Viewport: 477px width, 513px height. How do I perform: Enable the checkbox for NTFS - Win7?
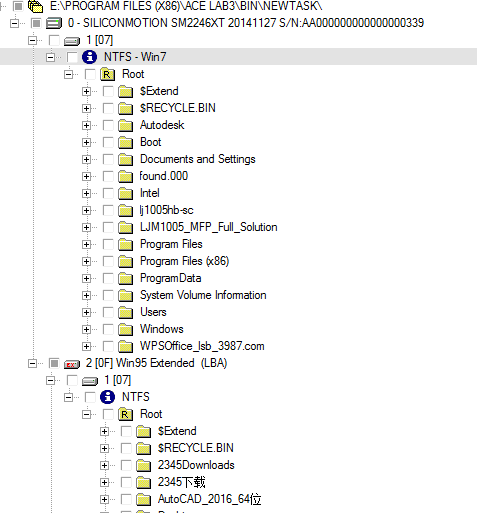(72, 57)
